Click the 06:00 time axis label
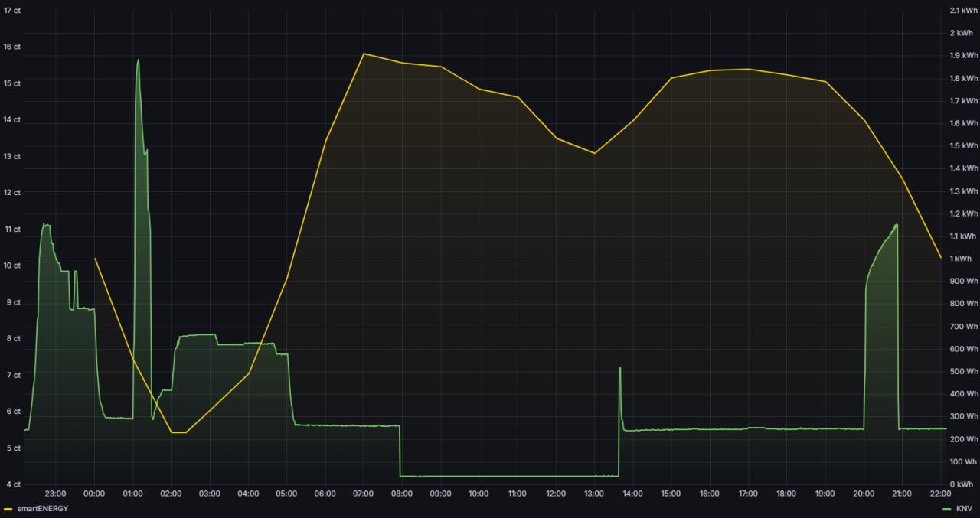Screen dimensions: 980x518 click(325, 494)
